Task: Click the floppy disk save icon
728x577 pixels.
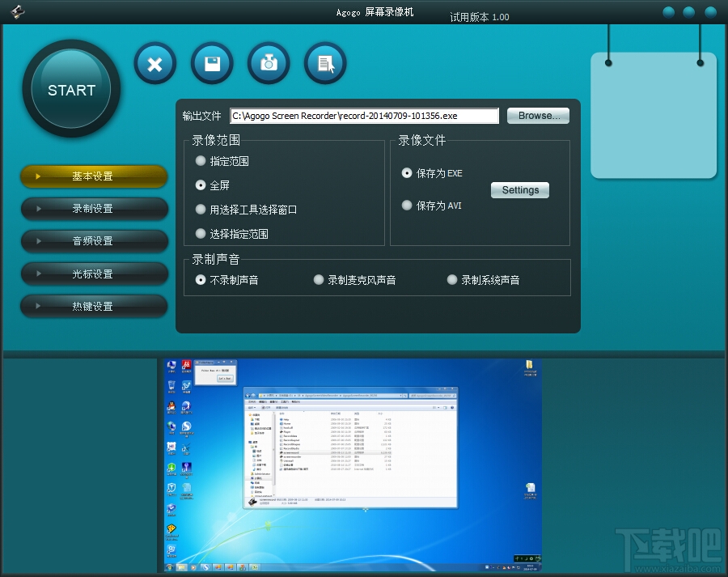Action: coord(212,64)
